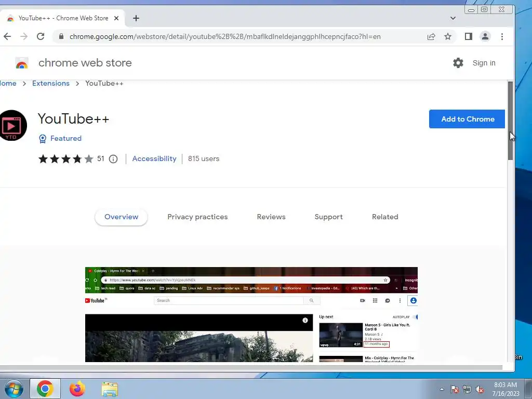Reload the page with the refresh icon
The height and width of the screenshot is (399, 532).
[x=41, y=36]
